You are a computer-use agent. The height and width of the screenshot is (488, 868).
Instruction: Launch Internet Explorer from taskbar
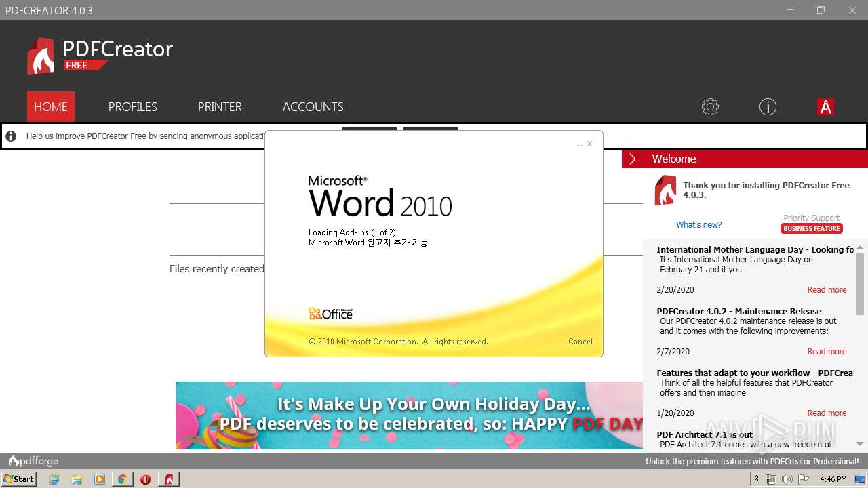(x=54, y=479)
